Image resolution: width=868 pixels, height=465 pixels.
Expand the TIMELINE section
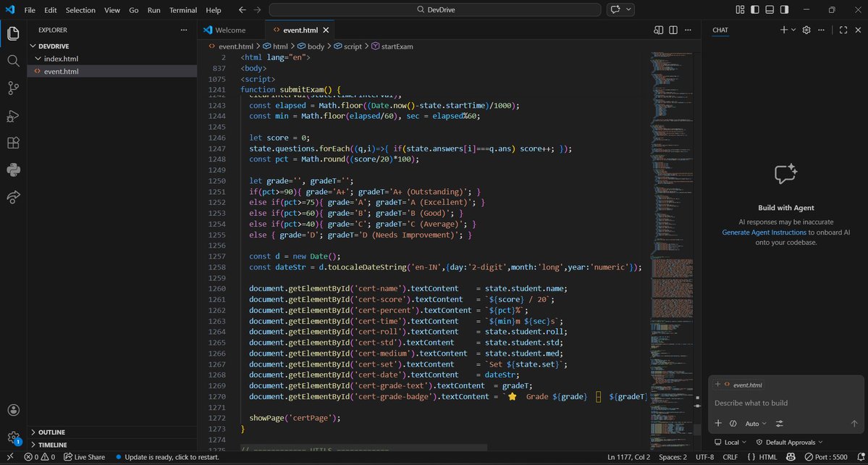(x=111, y=445)
